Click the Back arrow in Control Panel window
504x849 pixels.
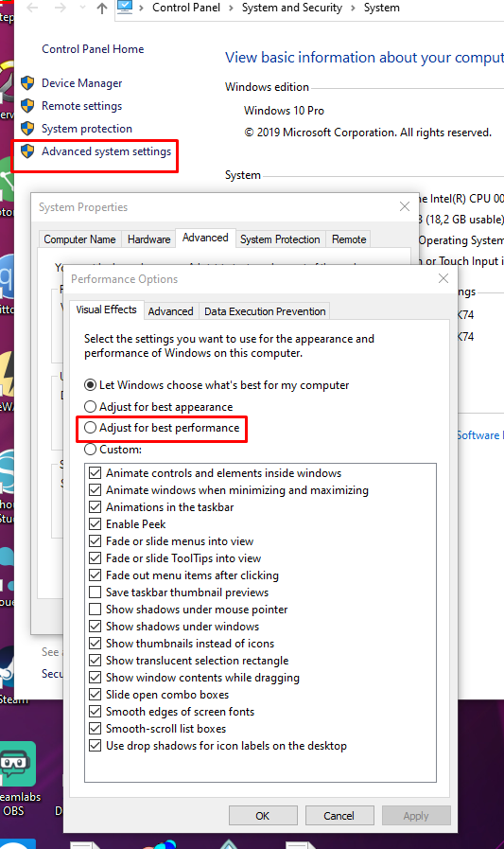click(x=32, y=9)
